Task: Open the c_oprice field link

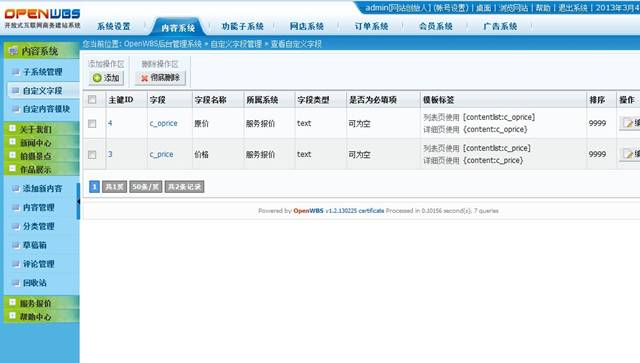Action: click(164, 123)
